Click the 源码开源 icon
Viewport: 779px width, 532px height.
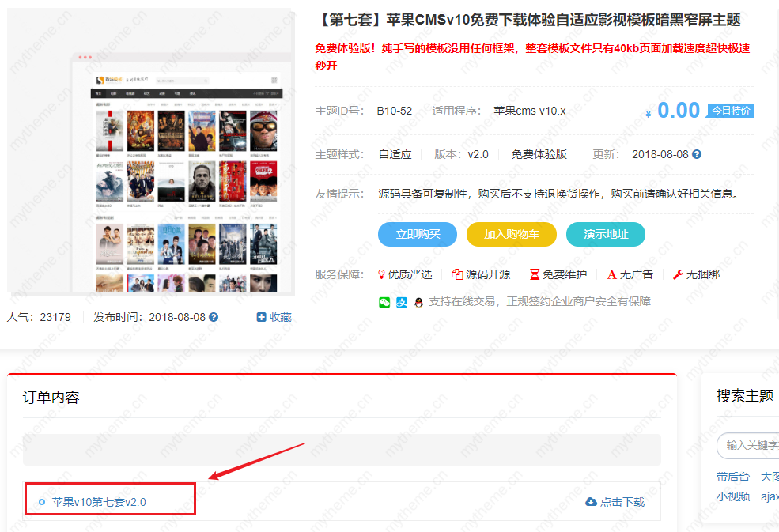[x=457, y=274]
